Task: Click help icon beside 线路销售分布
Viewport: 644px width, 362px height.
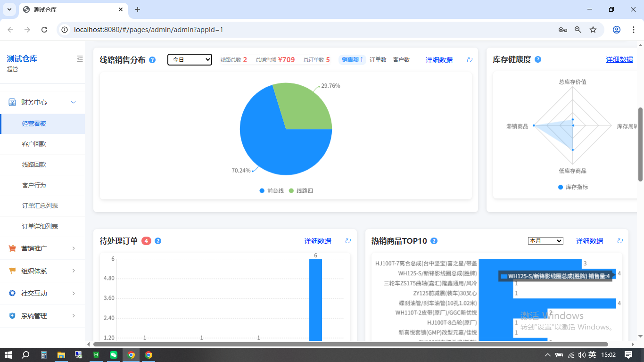Action: (152, 60)
